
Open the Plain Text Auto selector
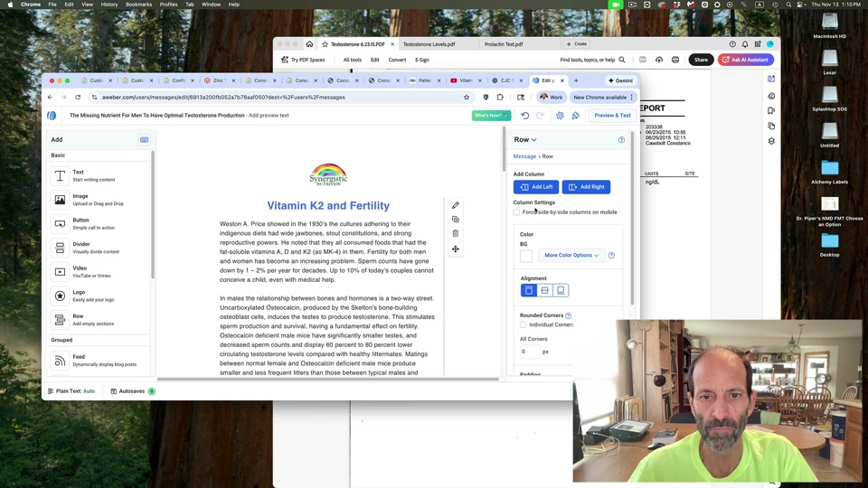click(71, 391)
